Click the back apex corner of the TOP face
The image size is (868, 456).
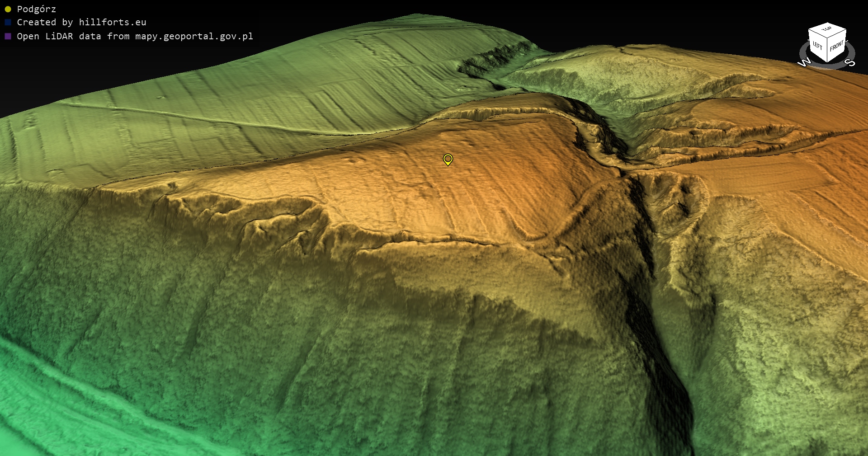(x=827, y=23)
